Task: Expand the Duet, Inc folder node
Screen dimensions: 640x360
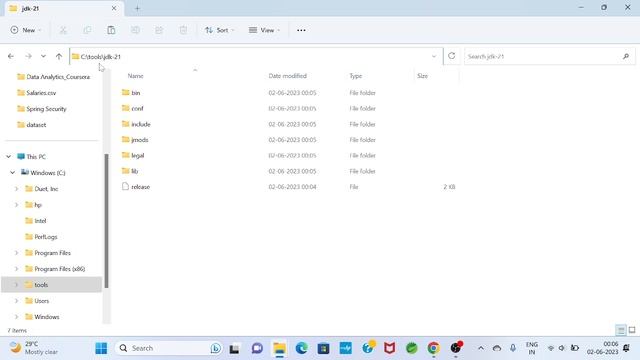Action: (17, 189)
